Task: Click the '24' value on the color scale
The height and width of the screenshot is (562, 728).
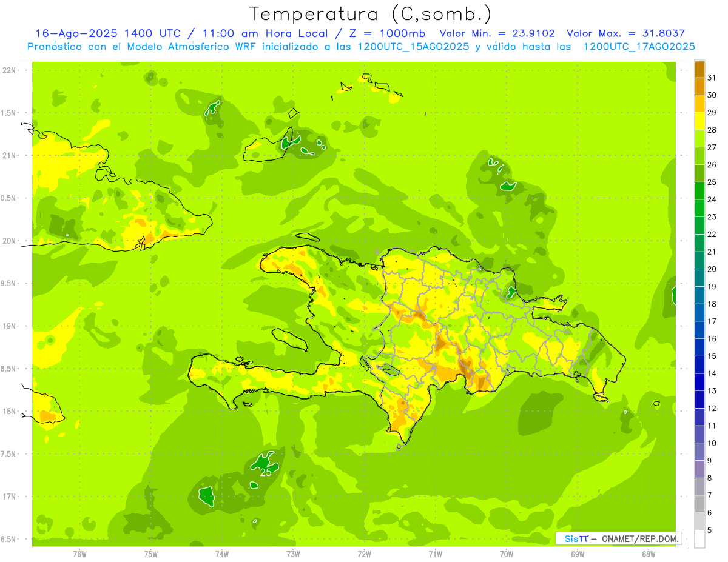Action: [712, 199]
